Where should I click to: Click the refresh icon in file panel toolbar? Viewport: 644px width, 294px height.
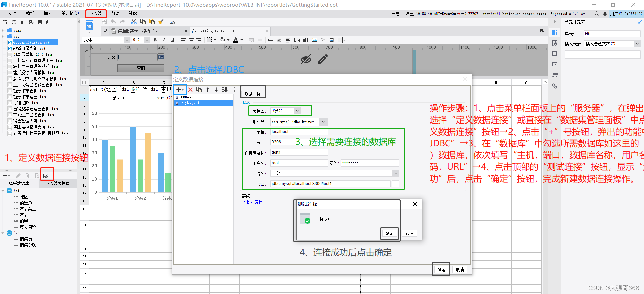[14, 22]
